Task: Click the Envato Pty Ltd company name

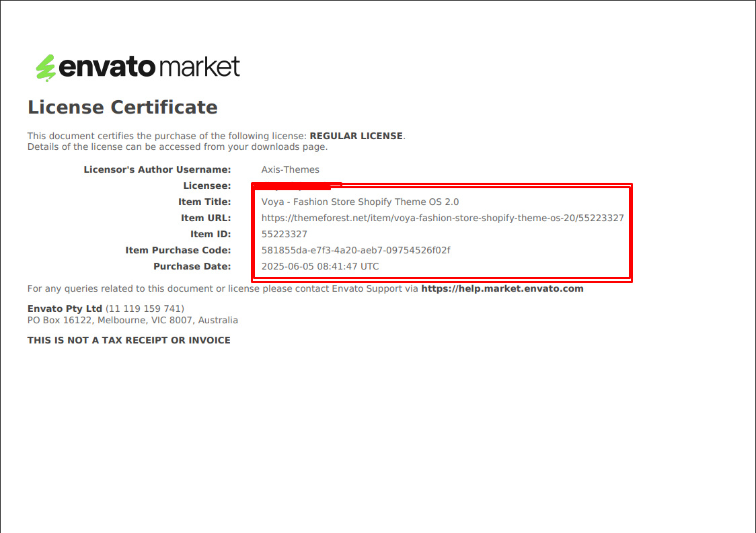Action: coord(65,309)
